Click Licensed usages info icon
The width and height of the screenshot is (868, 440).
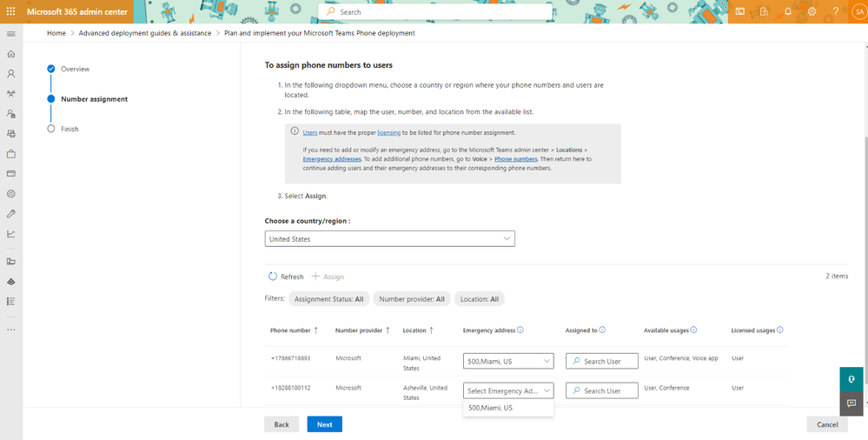(780, 330)
